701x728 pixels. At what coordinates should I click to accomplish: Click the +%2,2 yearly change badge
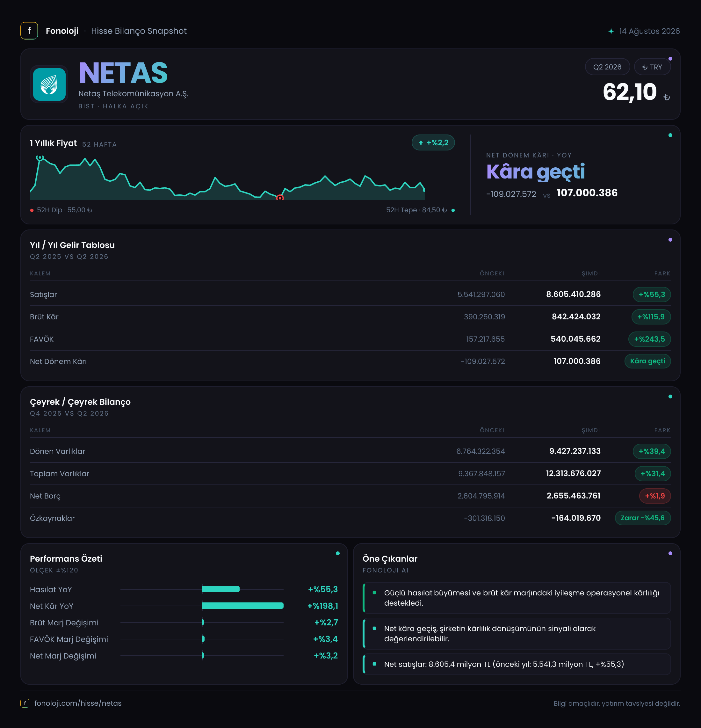click(433, 142)
